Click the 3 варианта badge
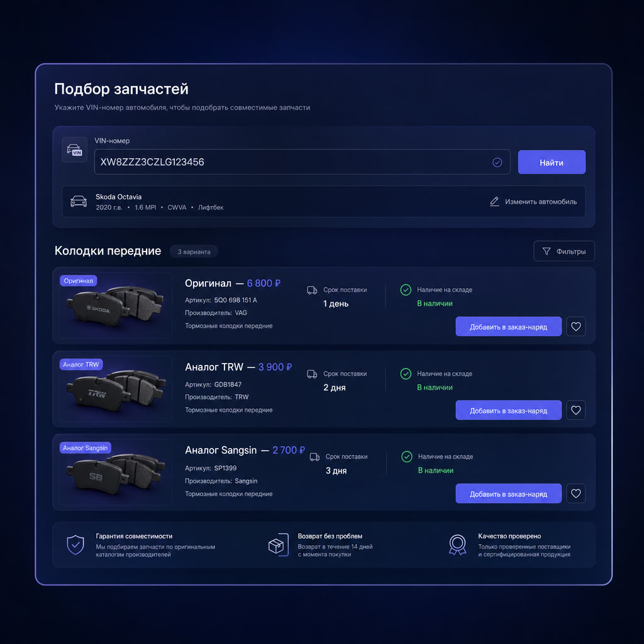Screen dimensions: 644x644 [194, 252]
